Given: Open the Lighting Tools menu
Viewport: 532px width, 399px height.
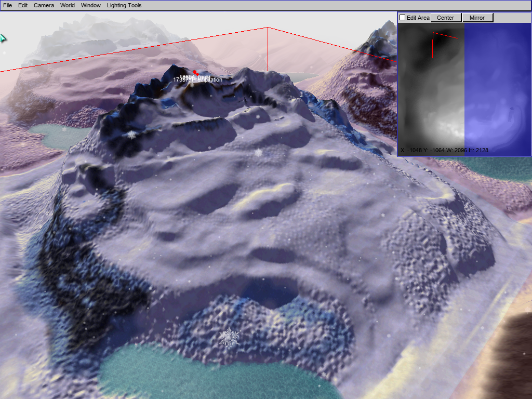Looking at the screenshot, I should [124, 5].
